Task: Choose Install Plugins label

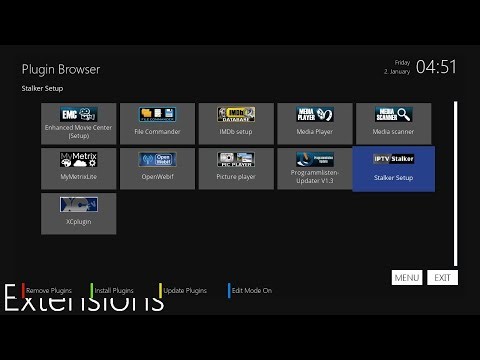Action: click(x=114, y=291)
